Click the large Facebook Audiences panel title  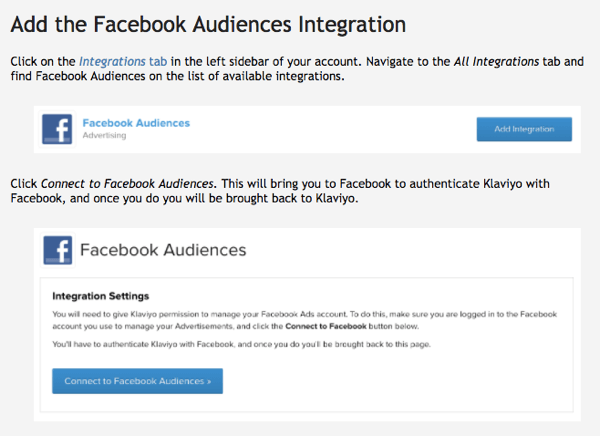(x=163, y=250)
